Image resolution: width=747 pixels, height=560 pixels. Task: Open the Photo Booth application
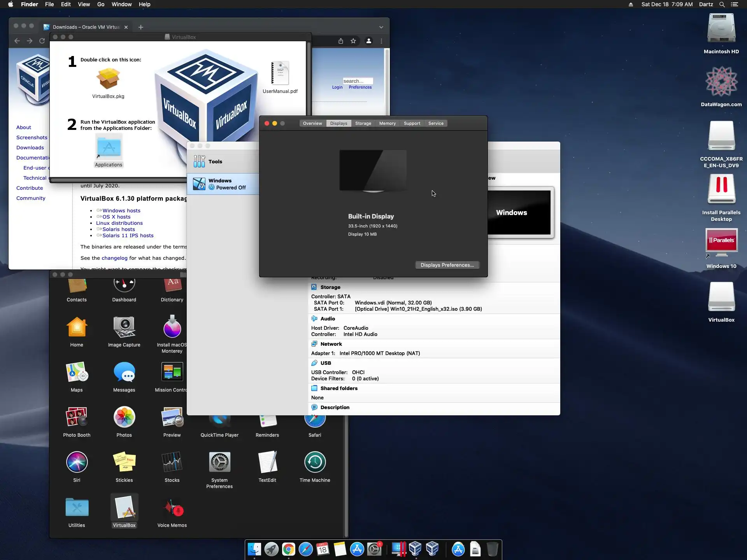click(x=77, y=417)
